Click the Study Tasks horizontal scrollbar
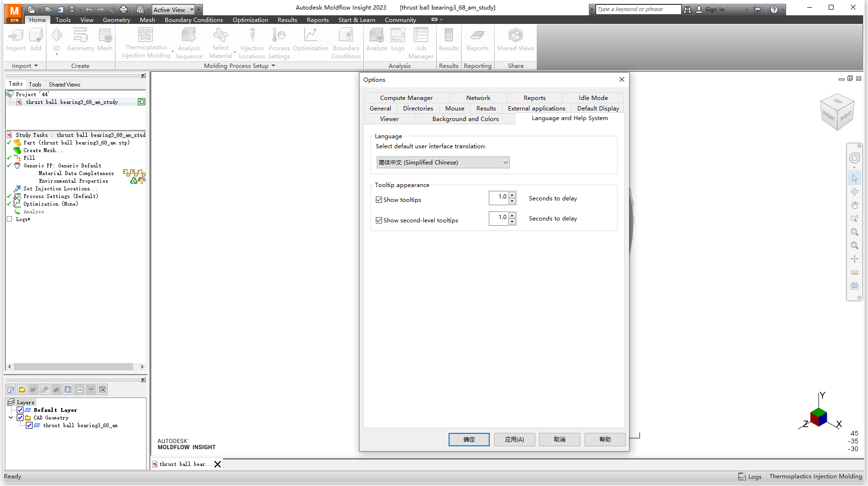Screen dimensions: 868x486 (73, 367)
